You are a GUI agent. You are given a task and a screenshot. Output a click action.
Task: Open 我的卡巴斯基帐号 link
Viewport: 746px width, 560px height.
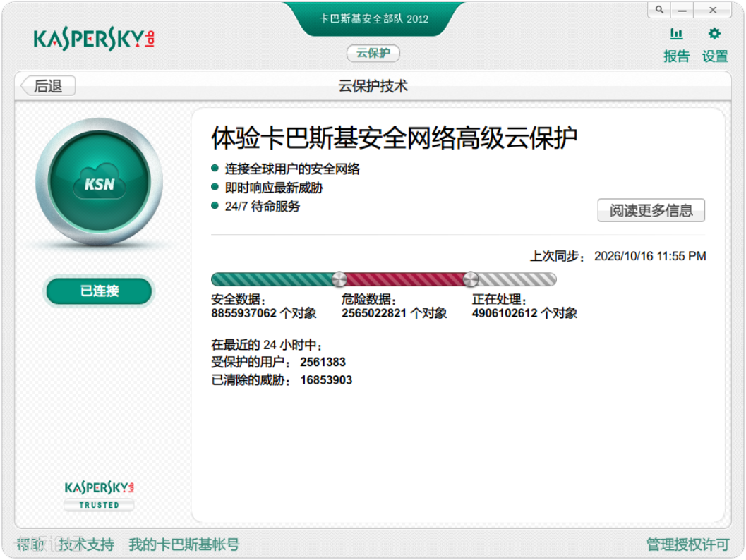184,544
